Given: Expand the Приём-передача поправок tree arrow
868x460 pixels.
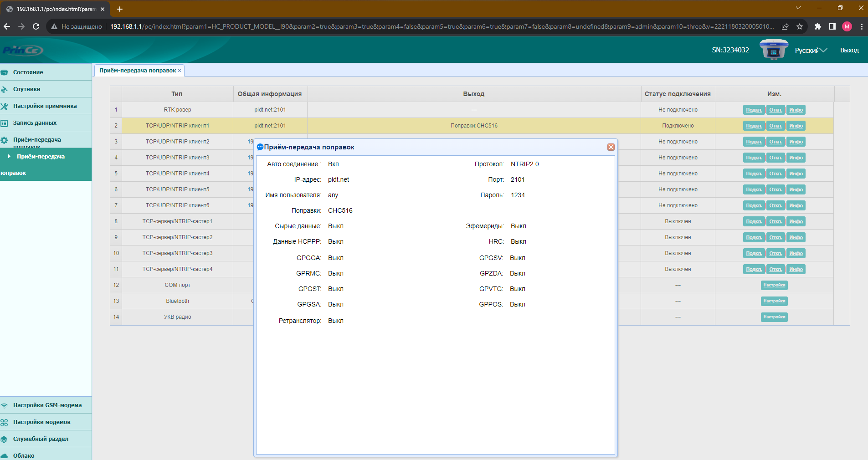Looking at the screenshot, I should click(9, 156).
